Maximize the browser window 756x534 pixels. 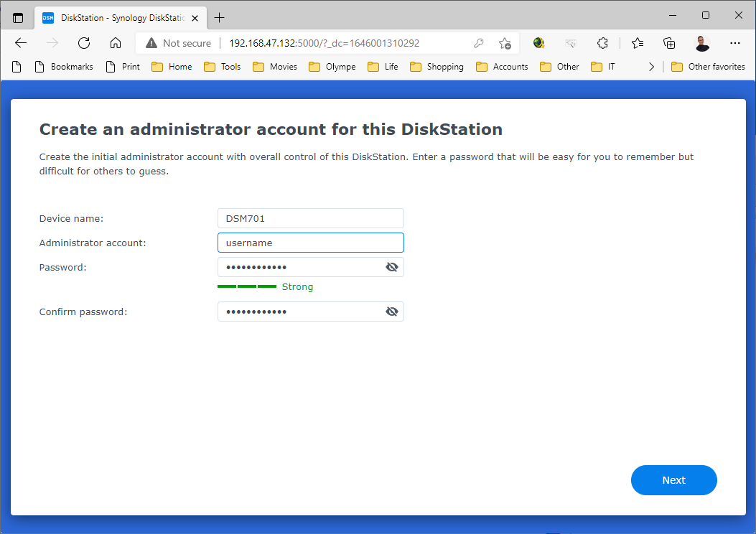[705, 15]
